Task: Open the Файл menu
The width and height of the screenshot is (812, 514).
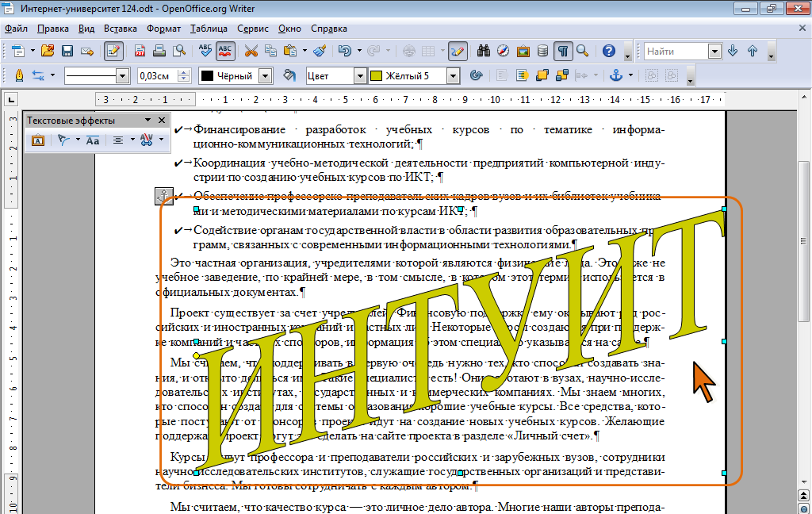Action: 16,29
